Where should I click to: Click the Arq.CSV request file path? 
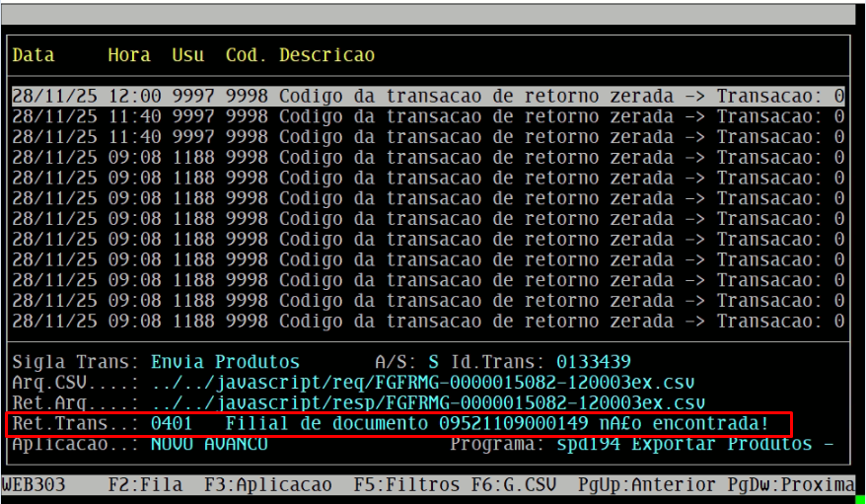tap(422, 383)
